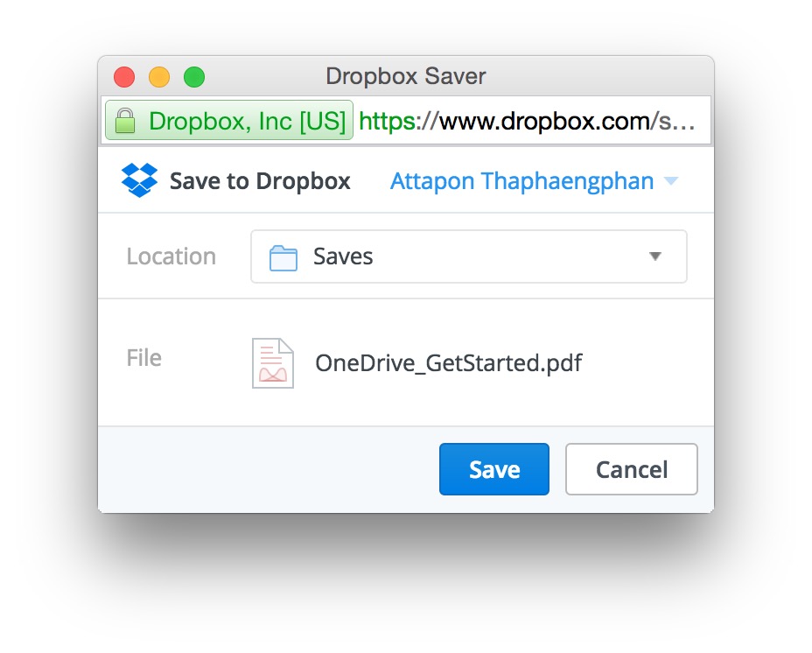This screenshot has width=812, height=653.
Task: Click the small arrow beside account name
Action: click(x=670, y=181)
